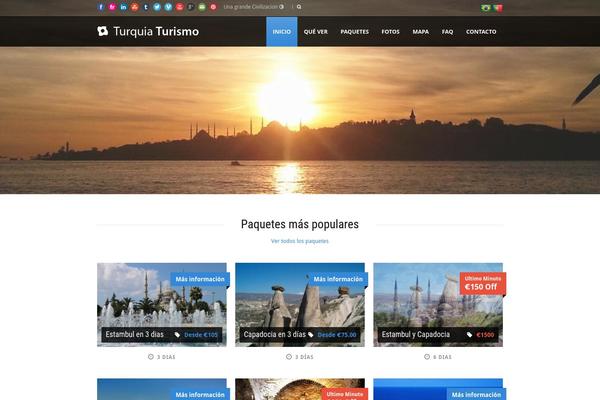Open the QUÉ VER menu item
The height and width of the screenshot is (400, 600).
[316, 31]
